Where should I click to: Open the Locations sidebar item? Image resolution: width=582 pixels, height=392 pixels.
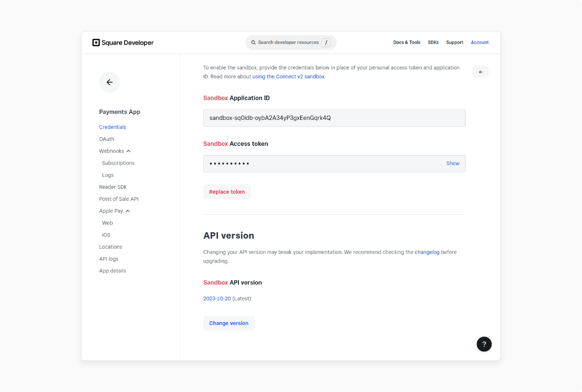coord(110,247)
